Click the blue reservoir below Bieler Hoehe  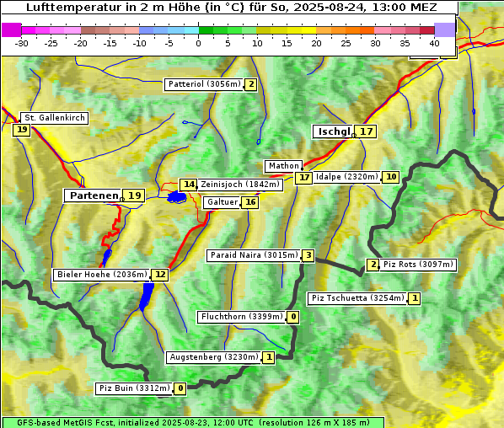pyautogui.click(x=147, y=297)
